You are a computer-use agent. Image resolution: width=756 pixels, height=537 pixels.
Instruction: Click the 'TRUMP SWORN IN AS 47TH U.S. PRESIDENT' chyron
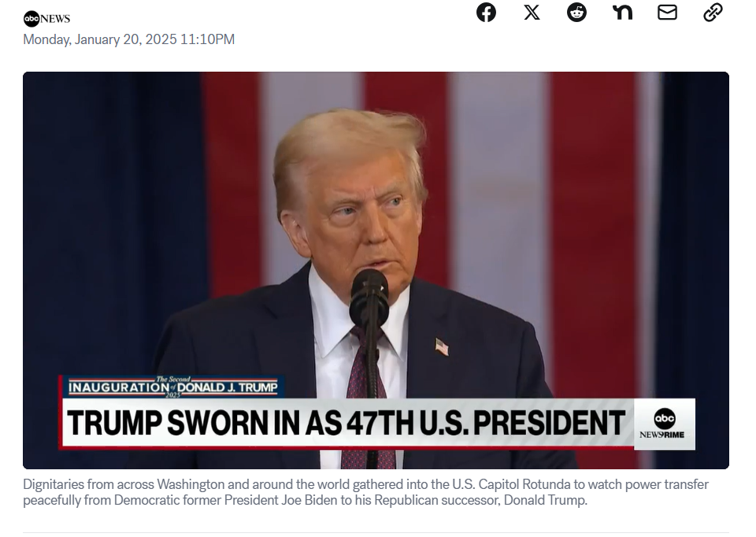(346, 423)
